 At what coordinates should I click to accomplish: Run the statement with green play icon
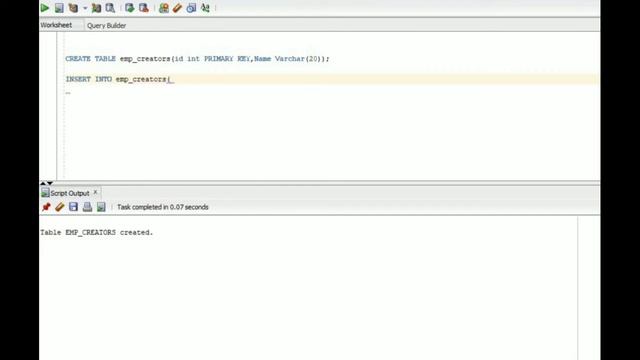click(45, 8)
